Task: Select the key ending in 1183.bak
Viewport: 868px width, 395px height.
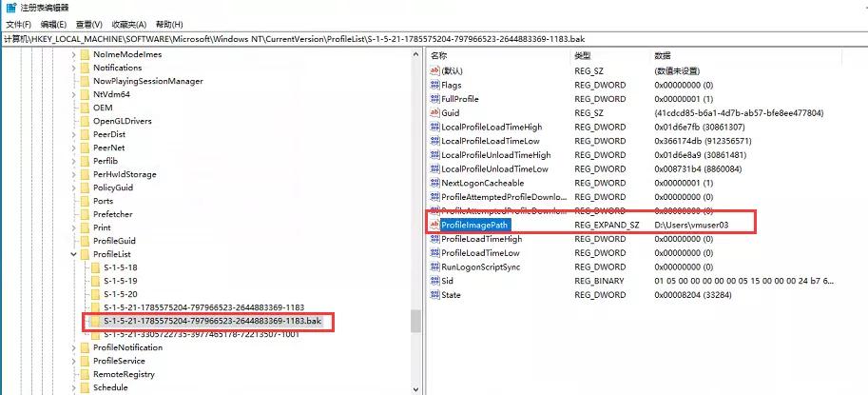Action: click(212, 321)
